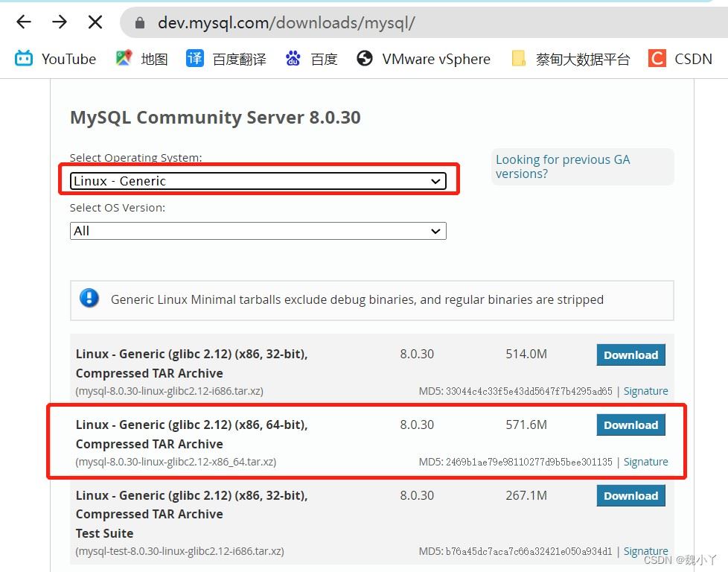Open 'Looking for previous GA versions?' link

click(x=563, y=167)
